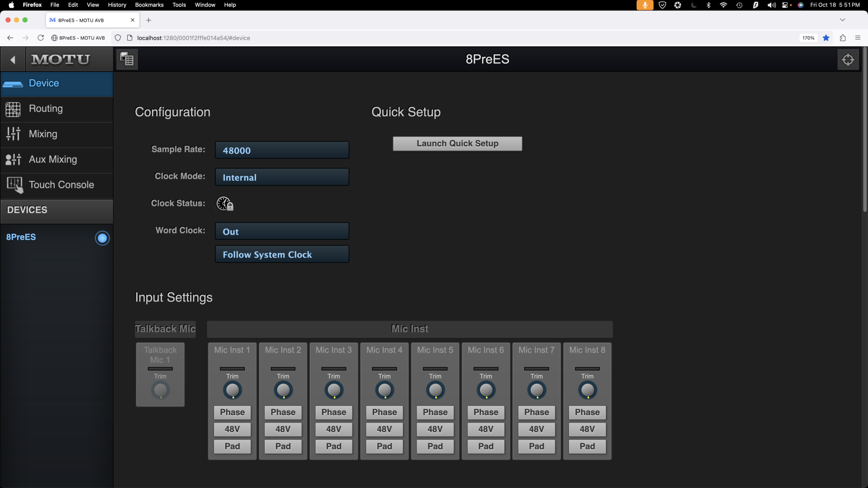Adjust the Mic Inst 8 Trim knob
This screenshot has height=488, width=868.
pos(587,390)
